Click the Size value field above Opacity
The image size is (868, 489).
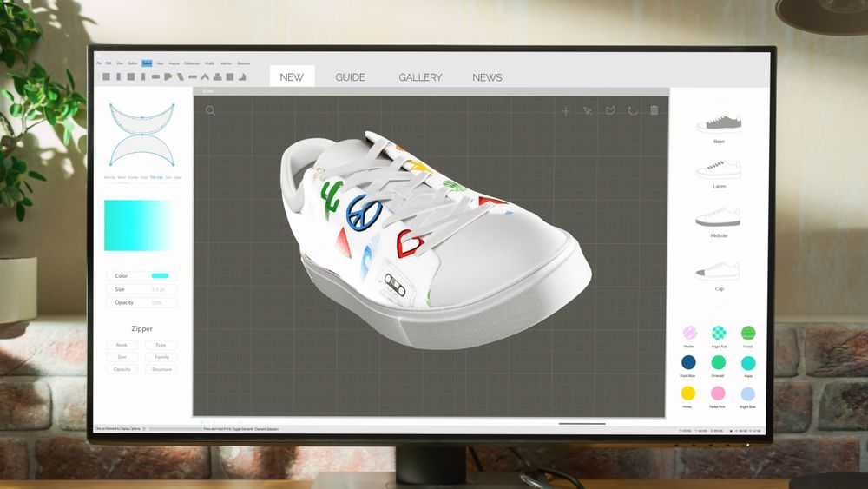141,289
